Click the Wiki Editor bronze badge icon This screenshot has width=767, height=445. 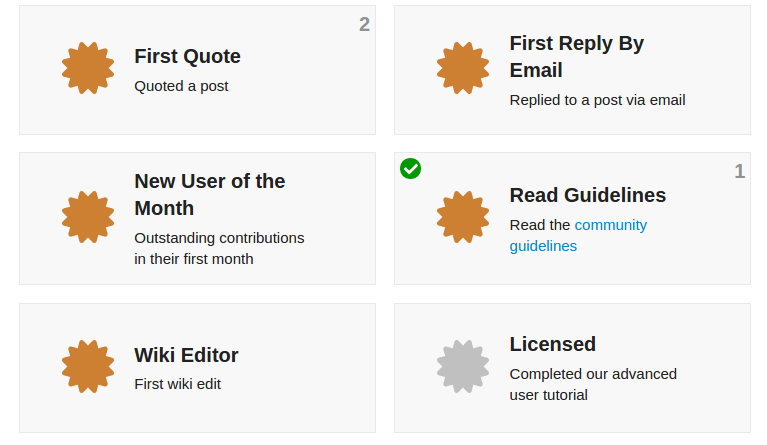coord(88,366)
